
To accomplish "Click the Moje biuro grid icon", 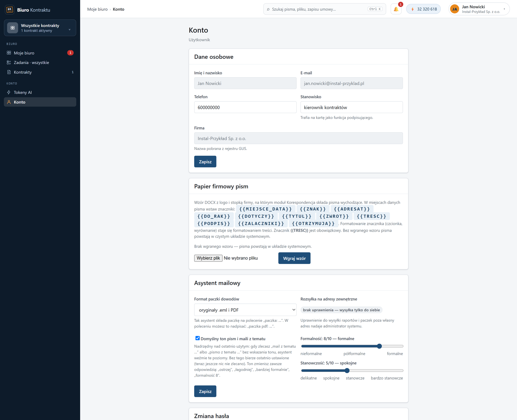I will coord(9,53).
